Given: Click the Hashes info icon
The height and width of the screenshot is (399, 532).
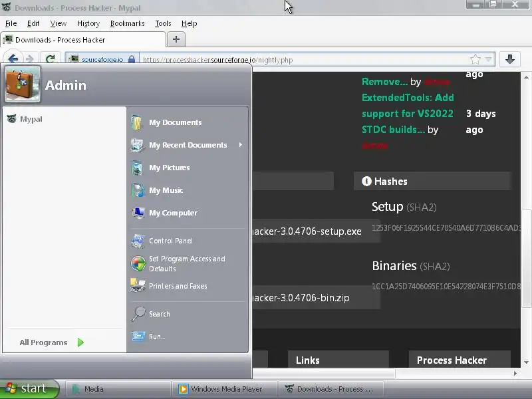Looking at the screenshot, I should click(x=366, y=181).
